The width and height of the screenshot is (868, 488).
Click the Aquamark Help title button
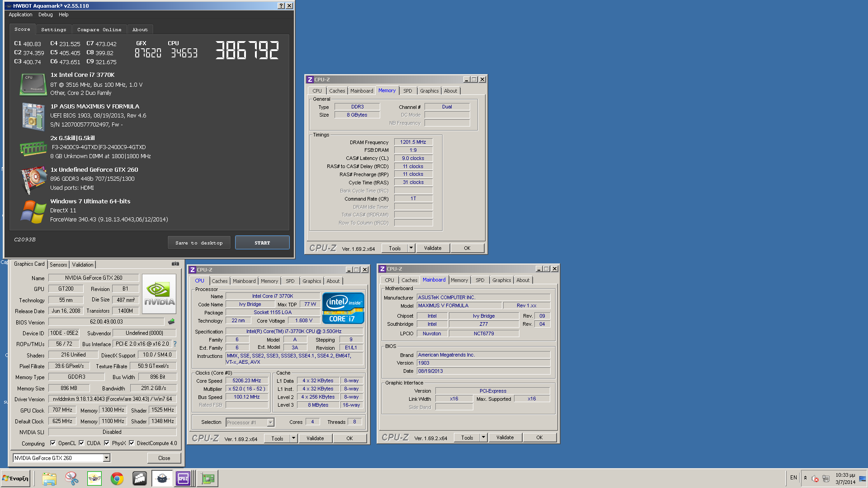(x=281, y=6)
